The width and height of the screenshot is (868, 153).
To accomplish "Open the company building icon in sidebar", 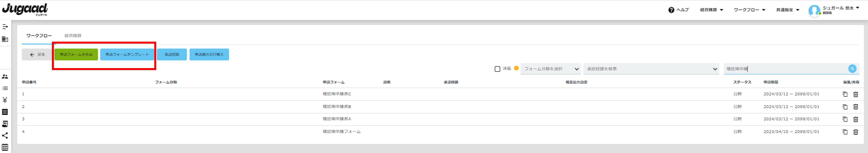I will click(x=5, y=39).
